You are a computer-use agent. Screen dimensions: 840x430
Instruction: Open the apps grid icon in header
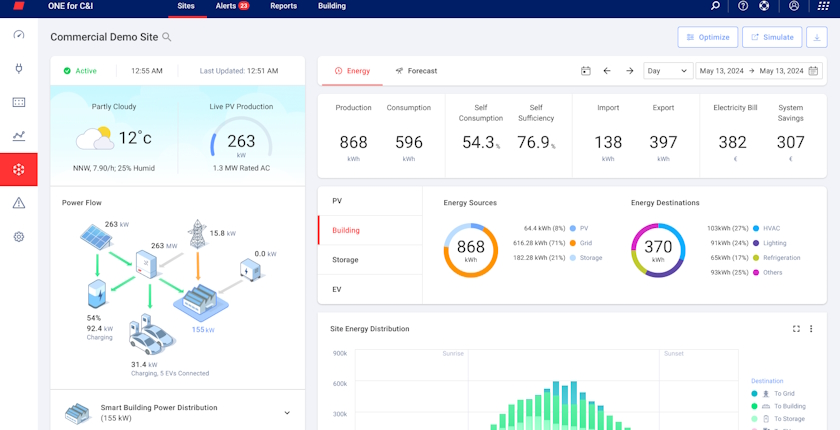click(x=823, y=6)
